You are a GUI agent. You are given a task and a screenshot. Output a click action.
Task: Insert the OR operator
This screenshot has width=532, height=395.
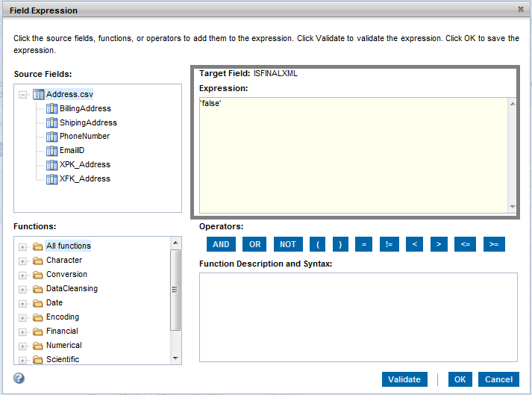tap(254, 244)
